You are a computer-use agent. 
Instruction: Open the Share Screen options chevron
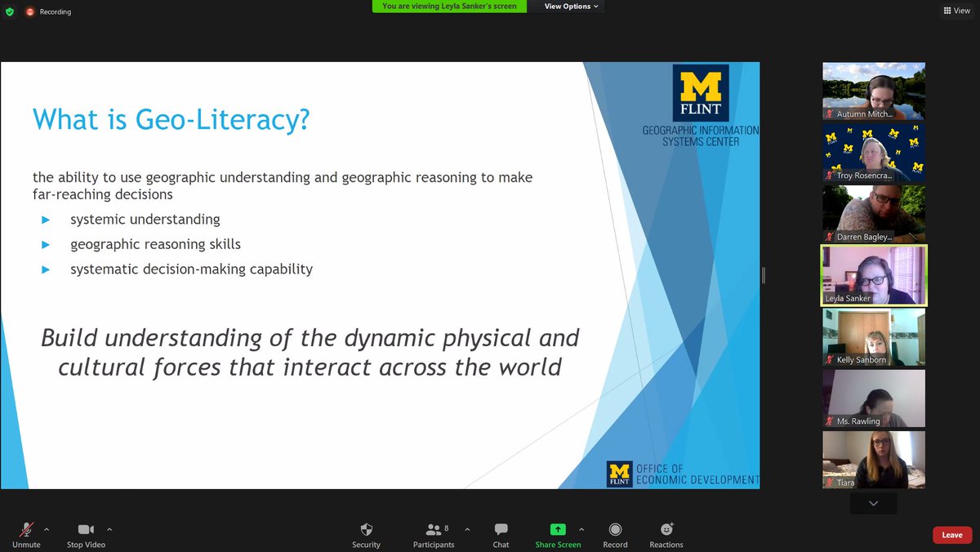(581, 529)
